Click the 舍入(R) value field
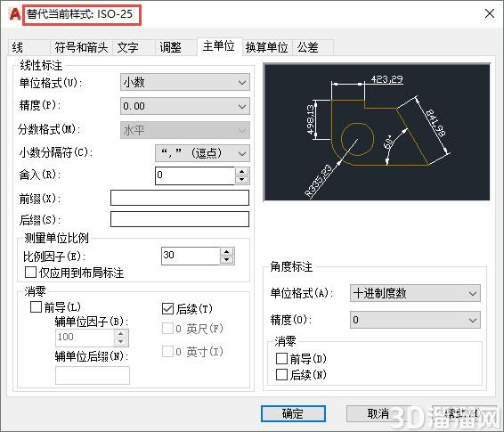The image size is (504, 432). point(195,175)
